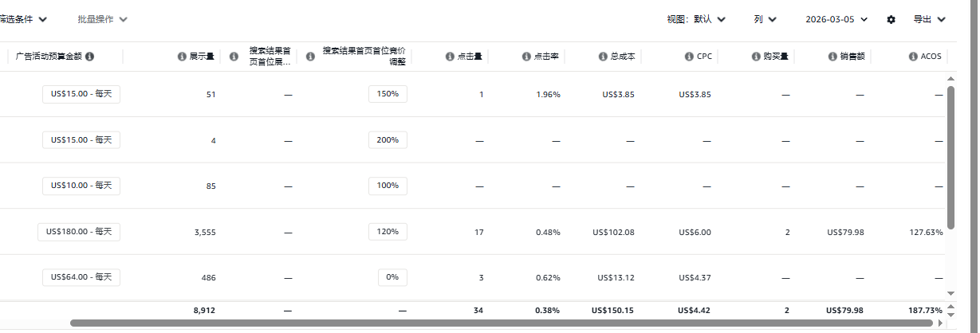Open the 批量操作 bulk actions dropdown
The height and width of the screenshot is (333, 980).
pyautogui.click(x=102, y=18)
